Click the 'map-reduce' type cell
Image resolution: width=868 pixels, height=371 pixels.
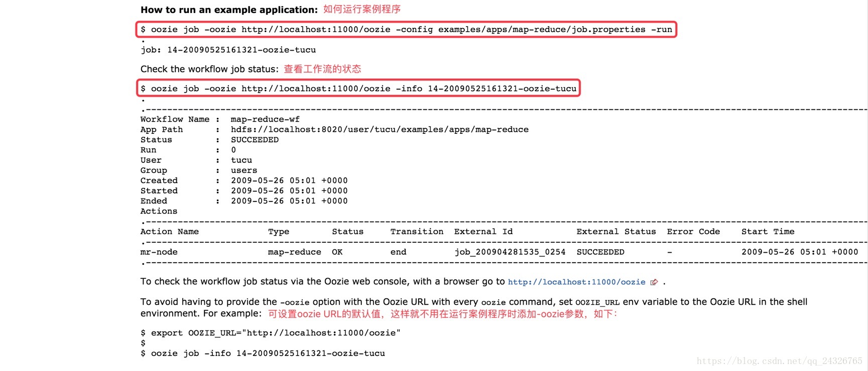point(295,252)
